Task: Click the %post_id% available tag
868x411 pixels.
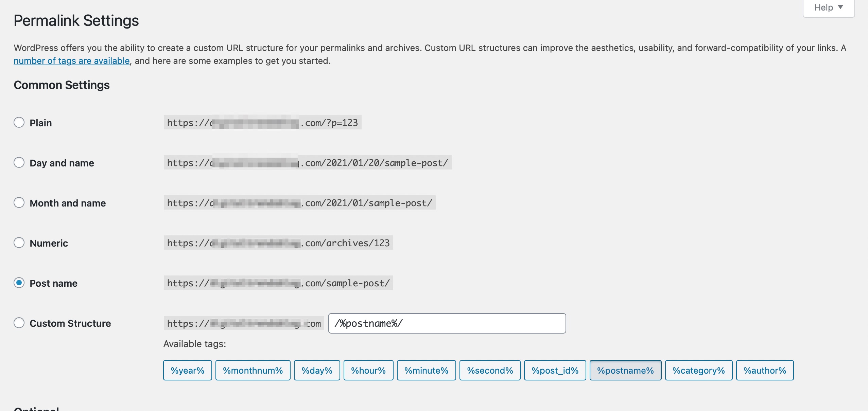Action: tap(555, 370)
